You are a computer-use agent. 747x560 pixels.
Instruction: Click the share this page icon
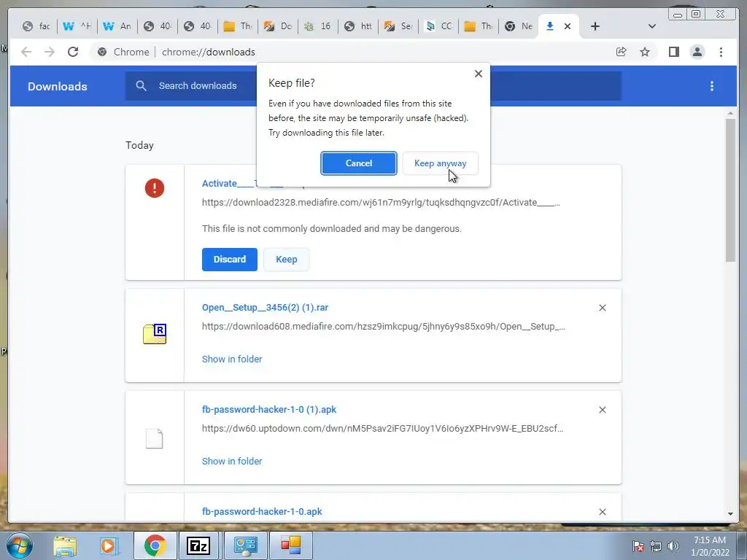(621, 52)
